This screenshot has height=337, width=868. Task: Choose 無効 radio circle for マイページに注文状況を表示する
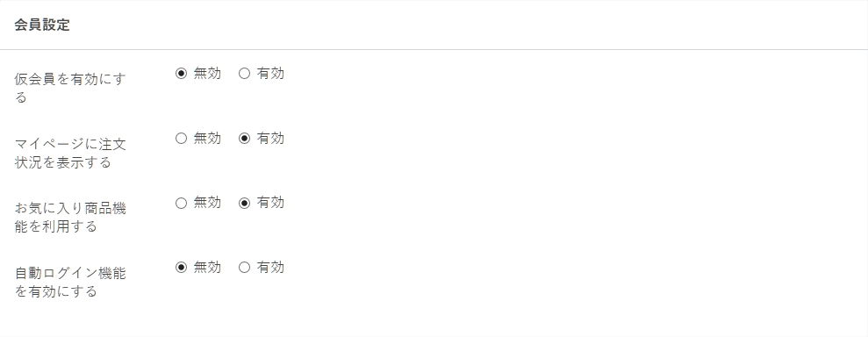click(181, 139)
